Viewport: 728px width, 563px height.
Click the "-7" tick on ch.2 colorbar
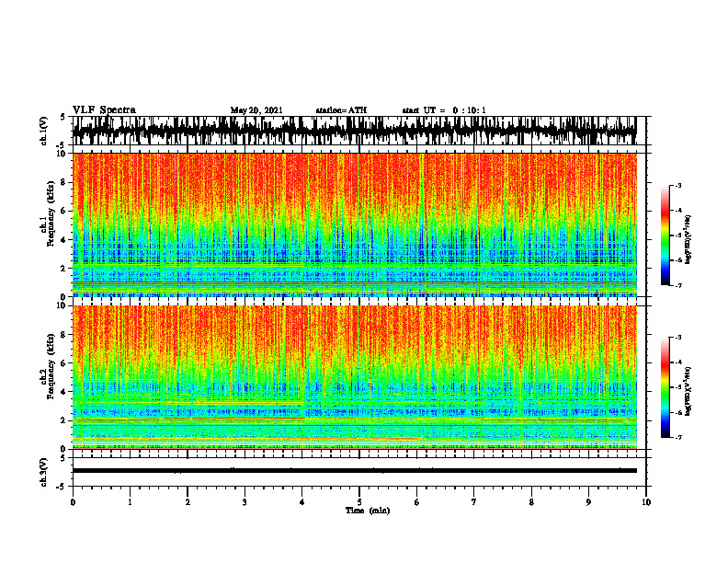point(678,437)
